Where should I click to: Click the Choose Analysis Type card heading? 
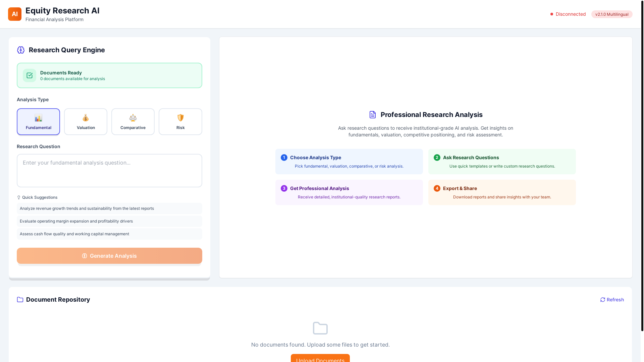click(x=316, y=158)
